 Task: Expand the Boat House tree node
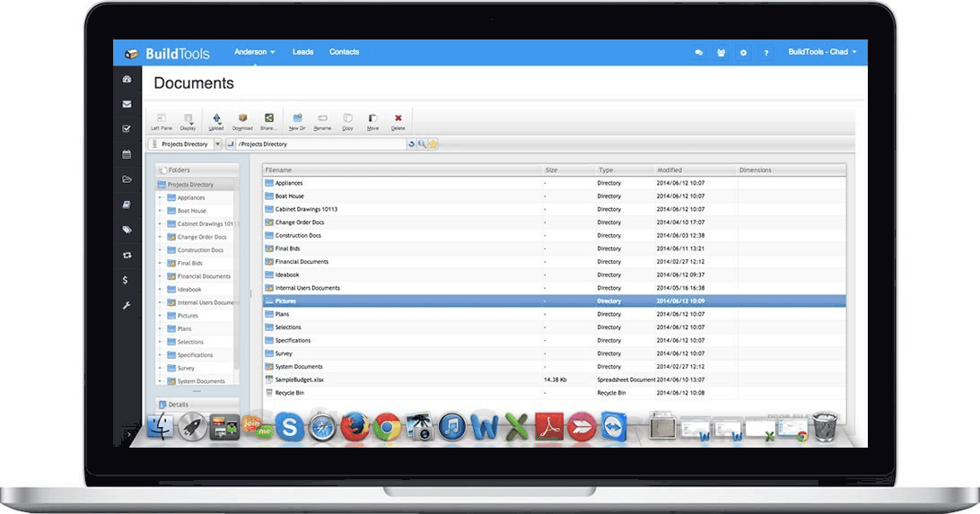[x=160, y=211]
